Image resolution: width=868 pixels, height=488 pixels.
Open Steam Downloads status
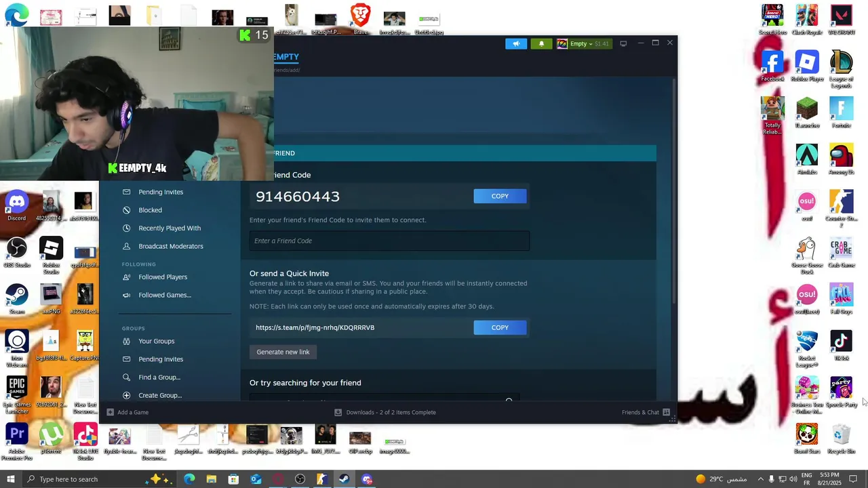pos(385,412)
